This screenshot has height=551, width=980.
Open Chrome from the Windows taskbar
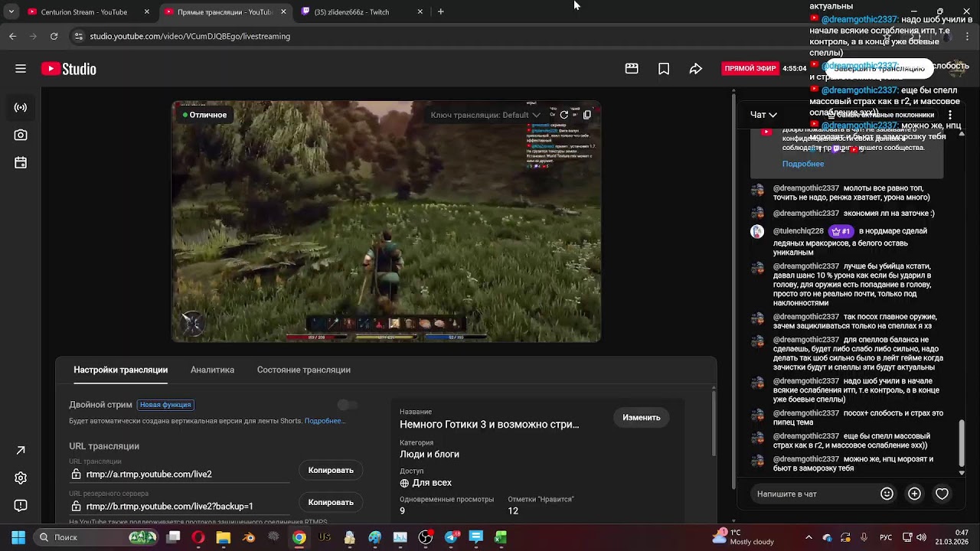pyautogui.click(x=299, y=537)
